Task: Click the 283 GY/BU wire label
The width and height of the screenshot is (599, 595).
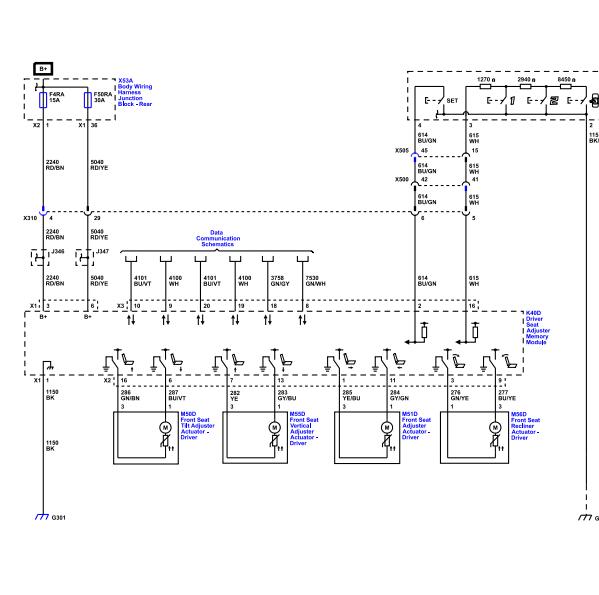Action: [287, 395]
